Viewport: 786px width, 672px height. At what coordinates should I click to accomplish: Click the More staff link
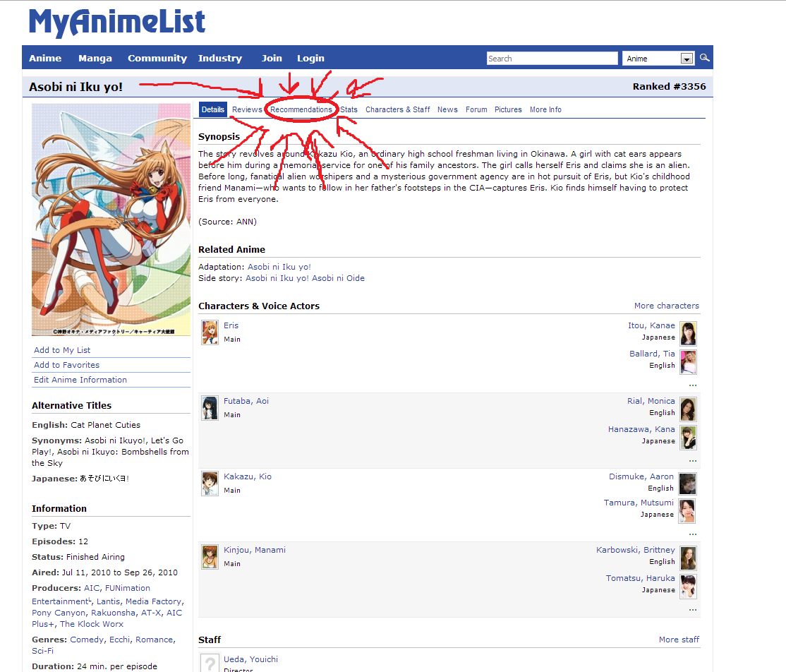click(679, 640)
